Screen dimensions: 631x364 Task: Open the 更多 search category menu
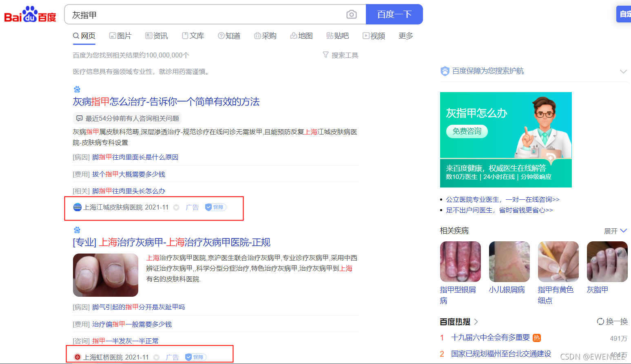point(406,36)
